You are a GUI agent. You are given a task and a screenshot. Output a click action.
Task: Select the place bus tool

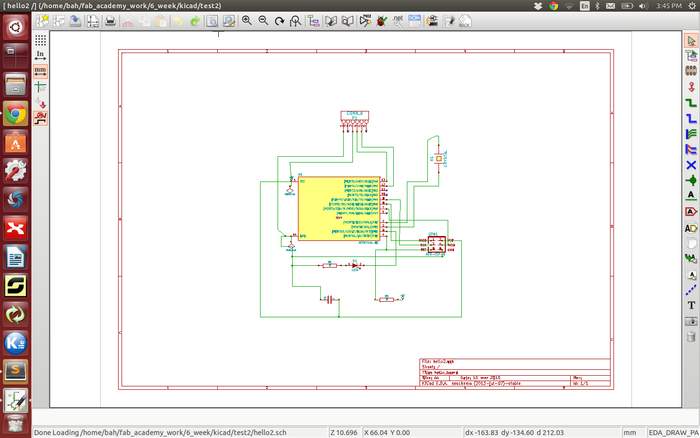(x=691, y=118)
